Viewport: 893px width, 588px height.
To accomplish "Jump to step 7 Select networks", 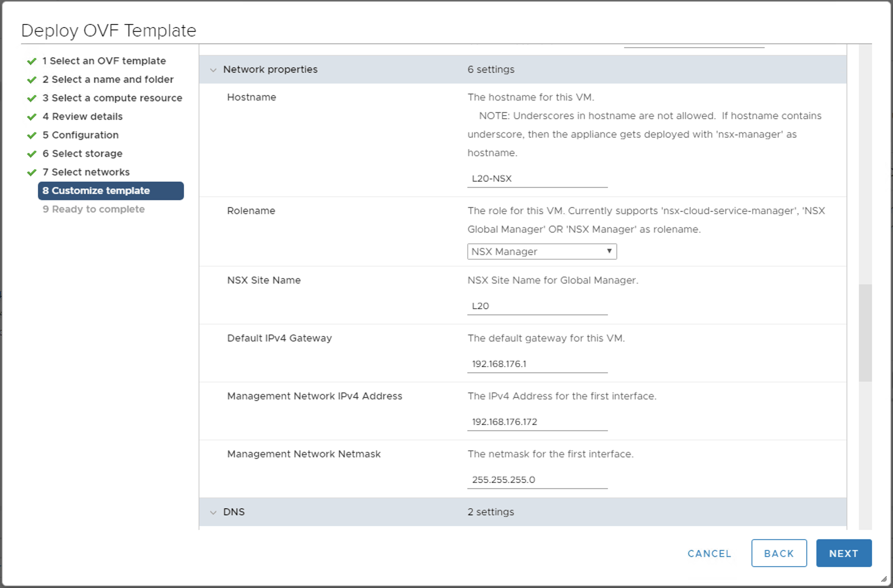I will 90,172.
